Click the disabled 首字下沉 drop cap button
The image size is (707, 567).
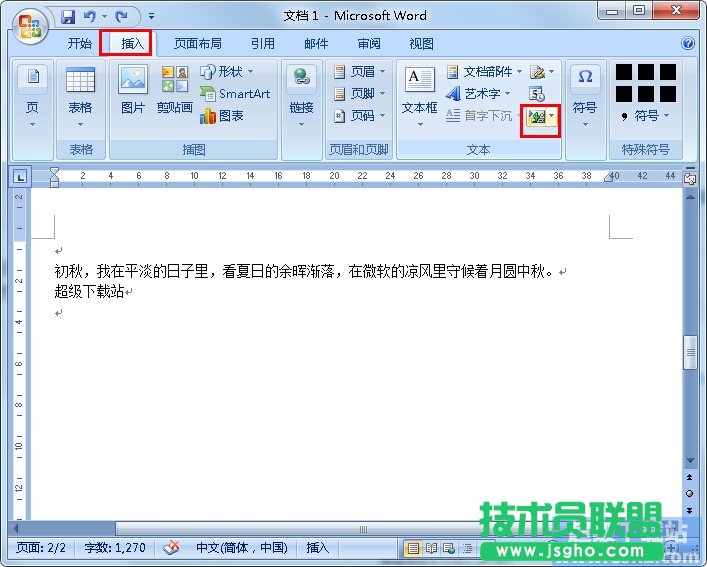479,116
